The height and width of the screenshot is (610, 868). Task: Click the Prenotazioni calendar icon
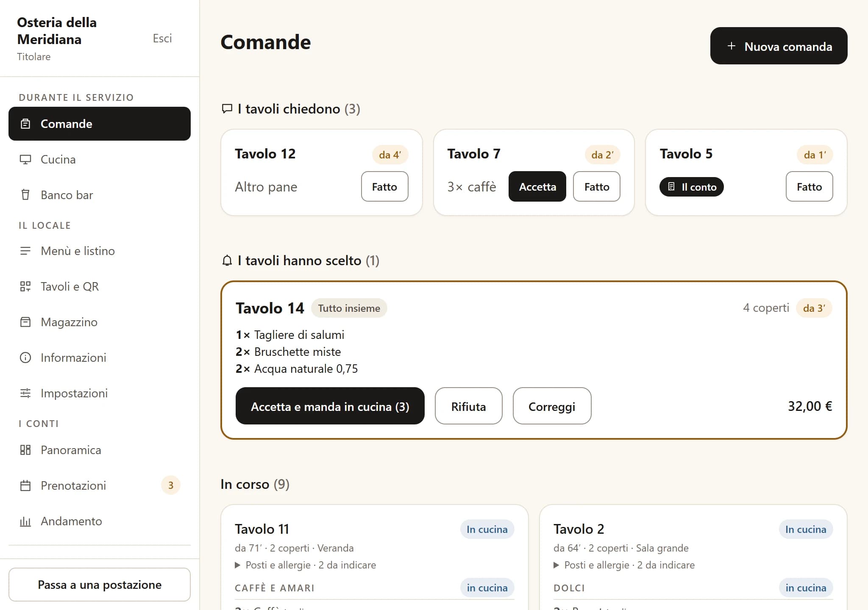point(25,485)
